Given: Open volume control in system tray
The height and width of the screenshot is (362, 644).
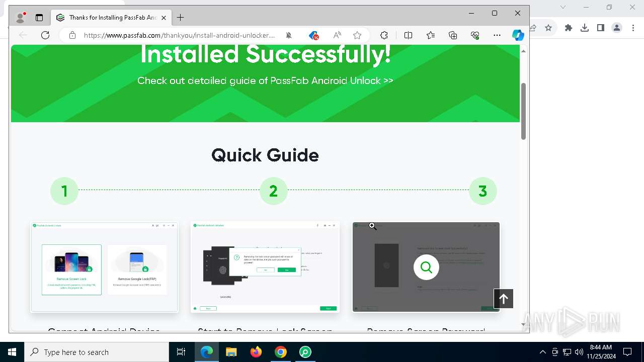Looking at the screenshot, I should pyautogui.click(x=579, y=352).
